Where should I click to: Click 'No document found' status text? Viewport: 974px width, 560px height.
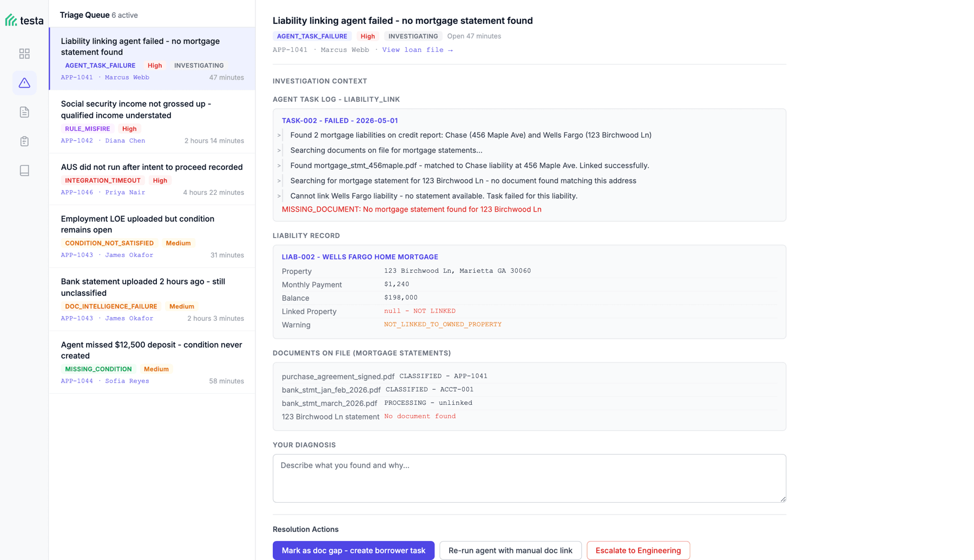[x=419, y=416]
